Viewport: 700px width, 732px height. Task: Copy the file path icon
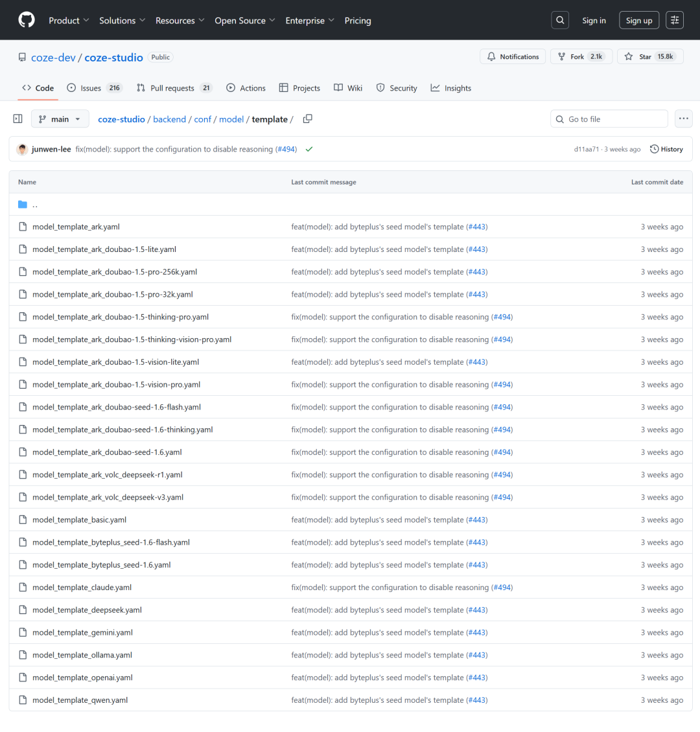(x=307, y=119)
